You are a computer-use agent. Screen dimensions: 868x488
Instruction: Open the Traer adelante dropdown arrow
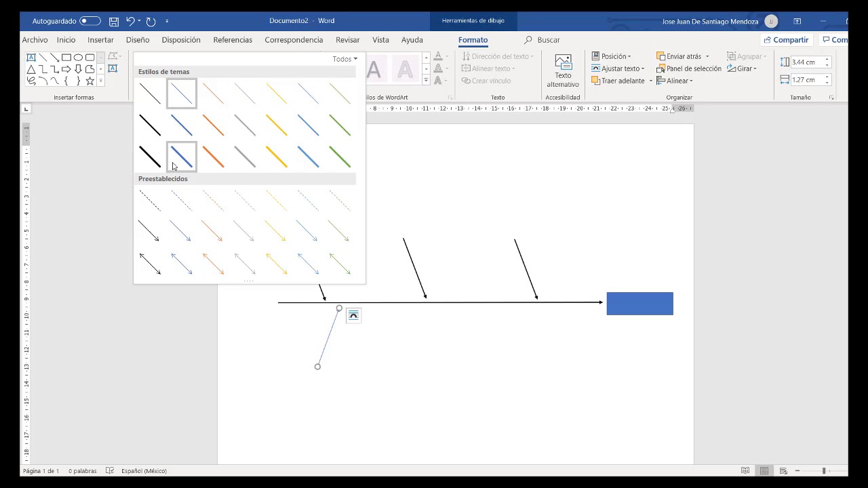pyautogui.click(x=650, y=81)
